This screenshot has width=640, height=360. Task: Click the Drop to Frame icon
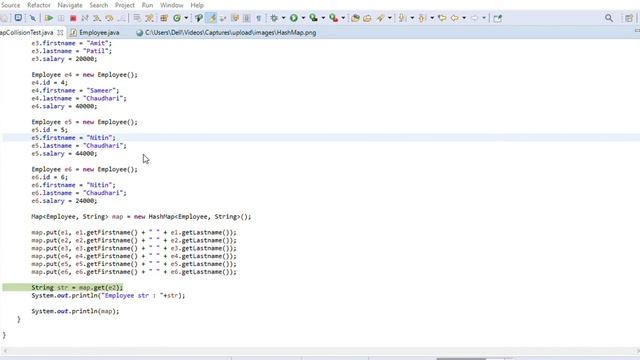pos(137,18)
